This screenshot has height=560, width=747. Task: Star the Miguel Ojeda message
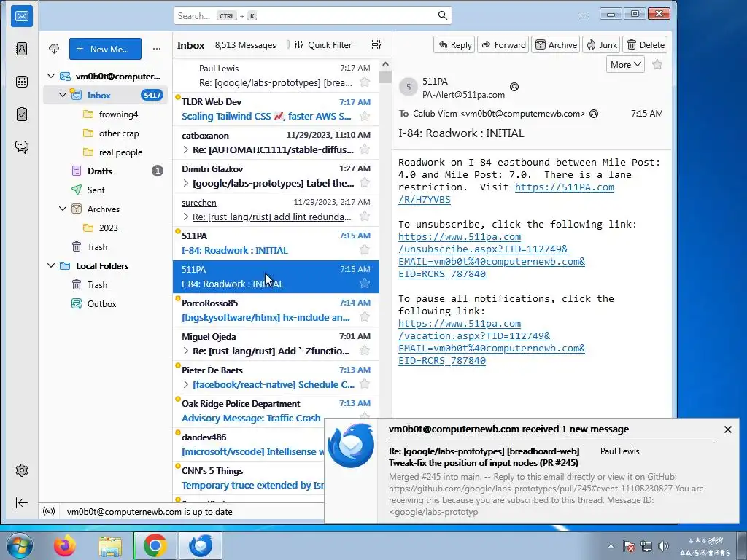(365, 351)
